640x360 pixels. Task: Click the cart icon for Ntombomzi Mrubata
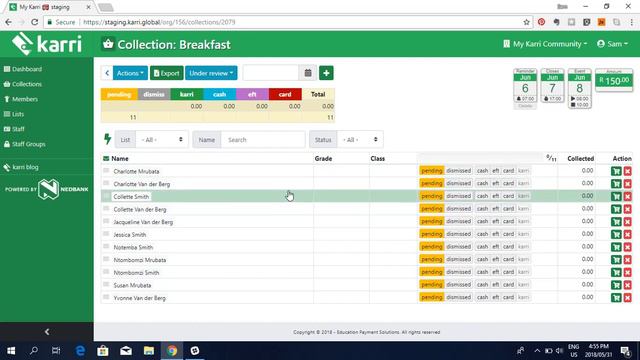click(616, 260)
